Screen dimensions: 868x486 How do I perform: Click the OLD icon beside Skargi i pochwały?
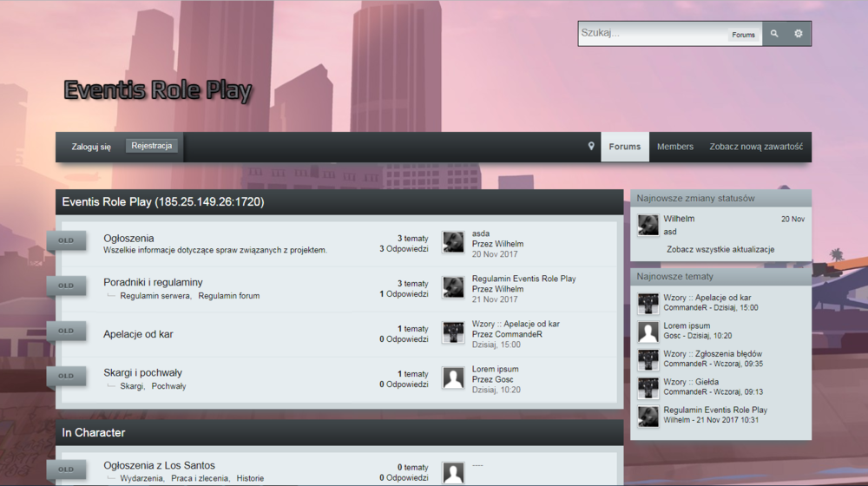pos(67,376)
